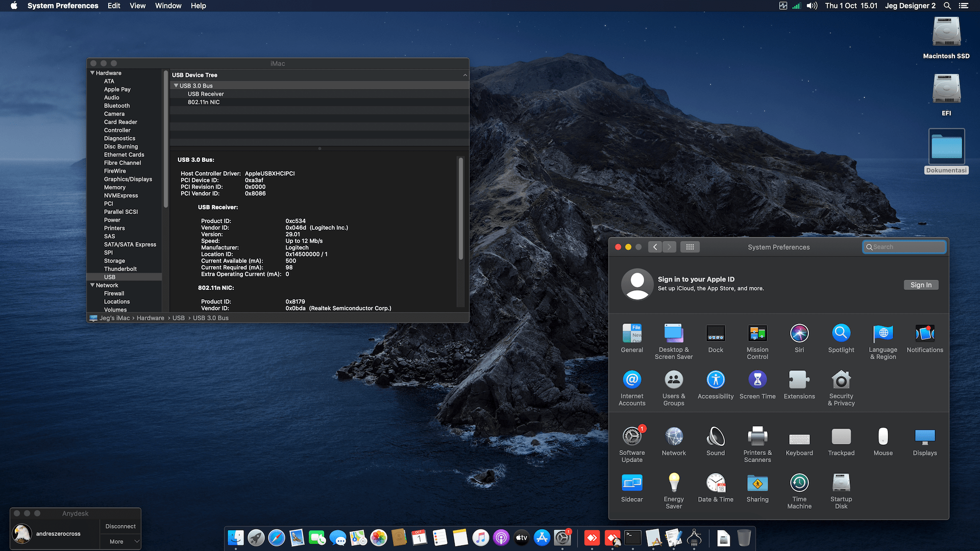Image resolution: width=980 pixels, height=551 pixels.
Task: Open the Spotlight preference pane
Action: (x=841, y=337)
